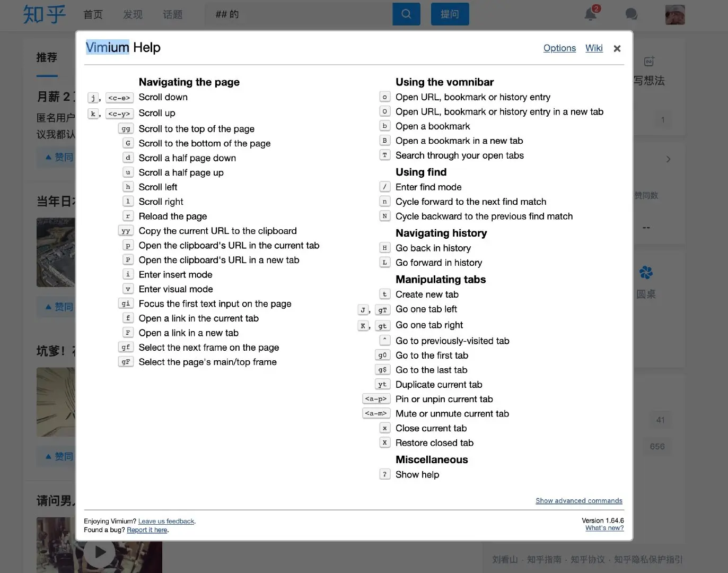This screenshot has height=573, width=728.
Task: Open the Options link in Vimium Help
Action: [559, 48]
